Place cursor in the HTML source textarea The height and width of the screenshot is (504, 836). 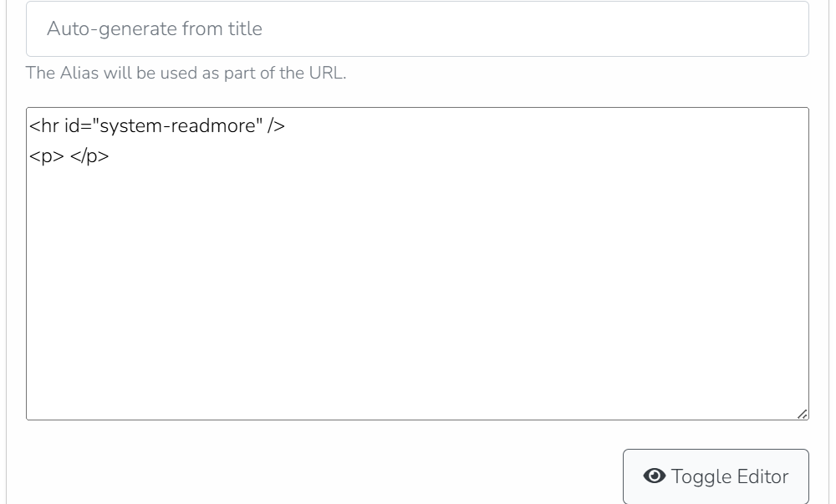point(417,264)
